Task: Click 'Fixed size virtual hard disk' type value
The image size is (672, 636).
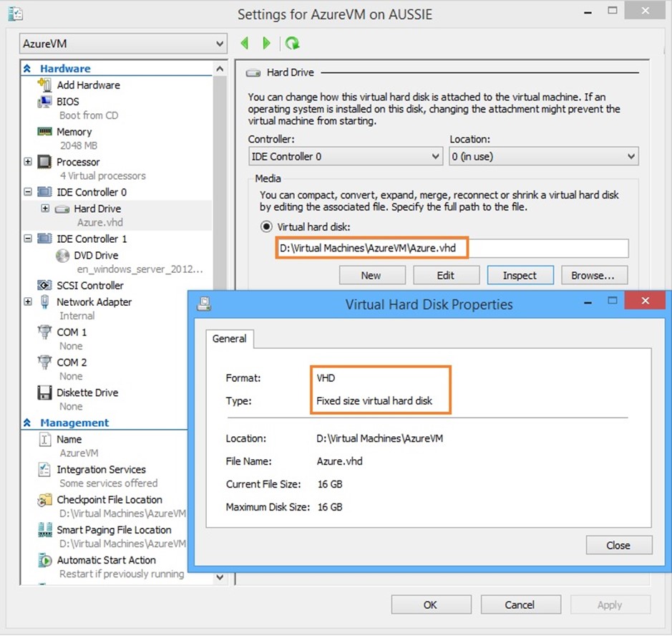Action: [374, 400]
